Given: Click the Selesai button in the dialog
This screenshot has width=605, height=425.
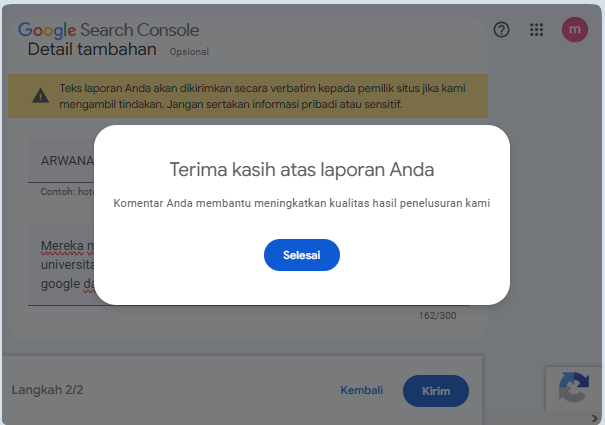Looking at the screenshot, I should pyautogui.click(x=302, y=255).
